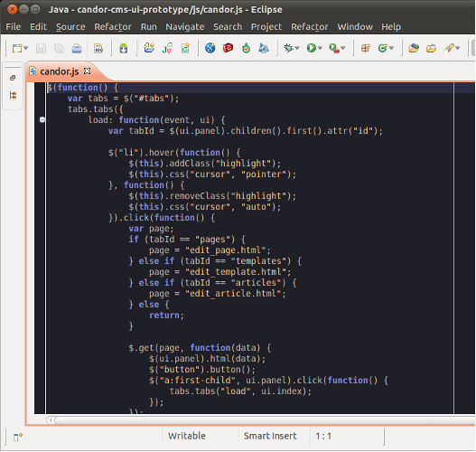Open the Run button dropdown arrow
This screenshot has height=452, width=476.
(320, 48)
